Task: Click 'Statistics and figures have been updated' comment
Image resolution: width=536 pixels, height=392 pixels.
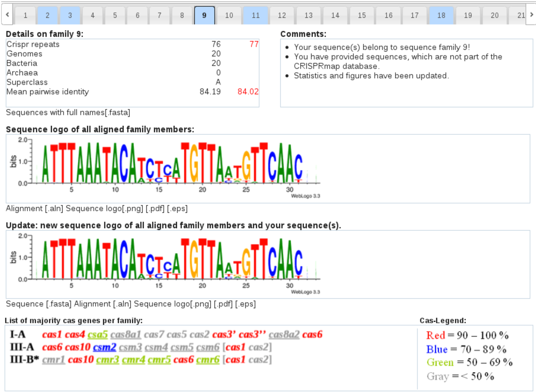Action: coord(371,76)
